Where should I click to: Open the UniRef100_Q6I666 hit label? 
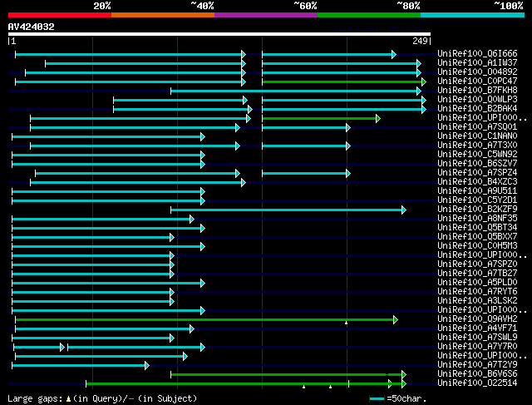[x=477, y=53]
